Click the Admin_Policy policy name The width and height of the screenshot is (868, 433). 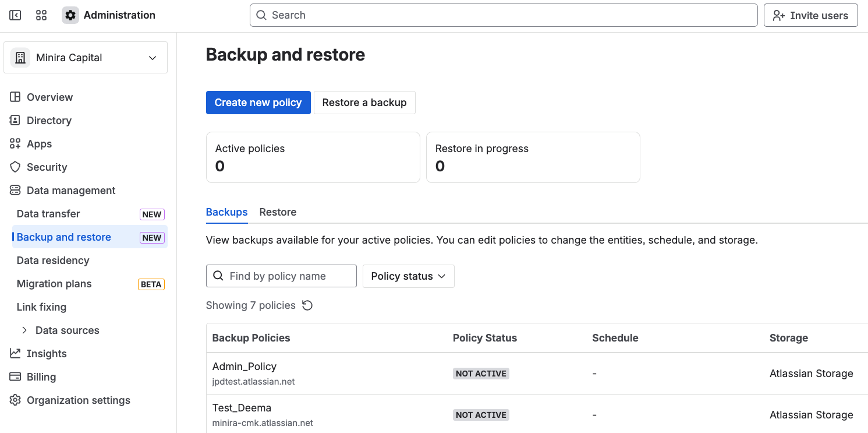[245, 367]
